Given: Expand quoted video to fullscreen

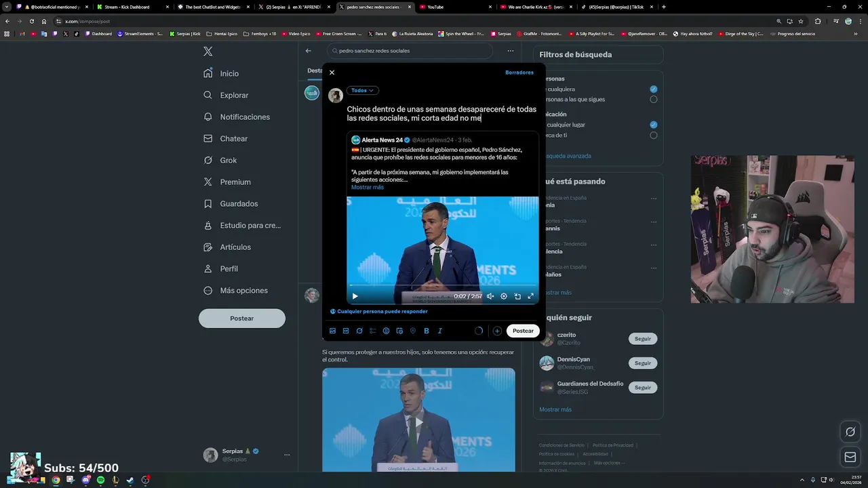Looking at the screenshot, I should [530, 296].
